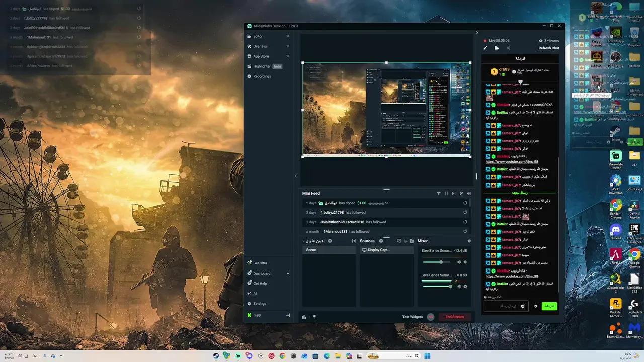Mute the second SteelSeries Sonar source

(459, 286)
